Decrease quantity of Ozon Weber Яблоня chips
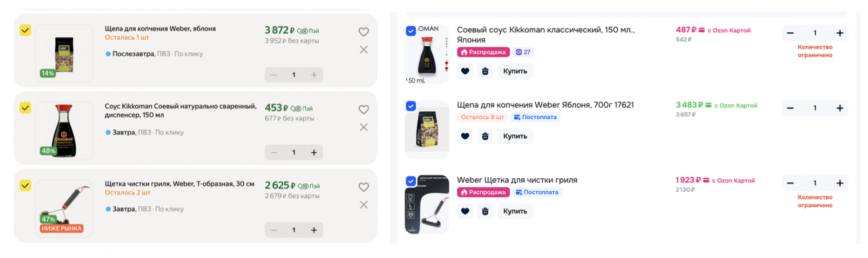The height and width of the screenshot is (258, 868). pos(790,108)
